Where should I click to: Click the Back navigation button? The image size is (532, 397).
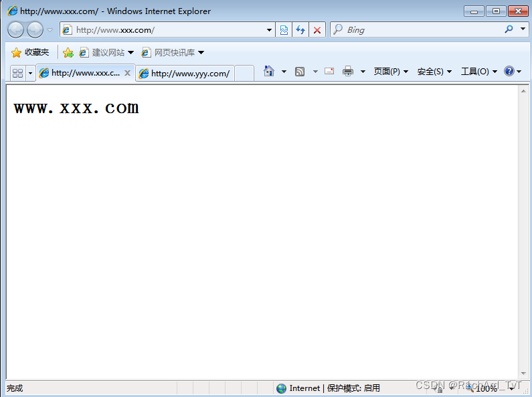[x=15, y=30]
